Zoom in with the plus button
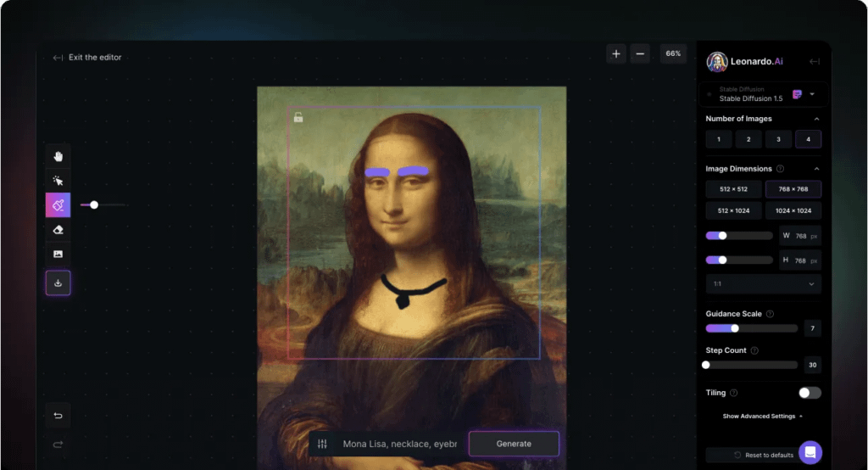Screen dimensions: 868x470 click(x=616, y=53)
